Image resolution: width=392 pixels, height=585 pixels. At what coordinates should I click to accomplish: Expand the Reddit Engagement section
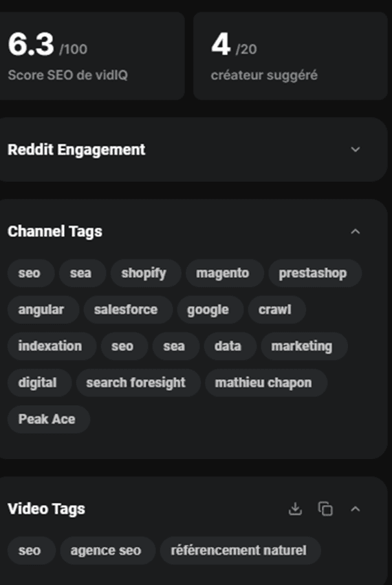(356, 149)
